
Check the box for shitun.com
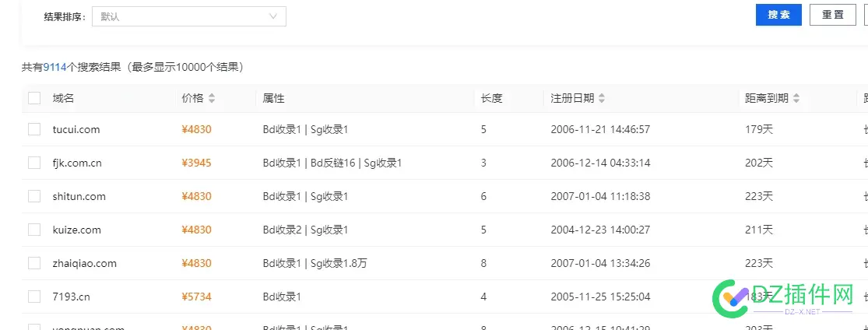34,196
